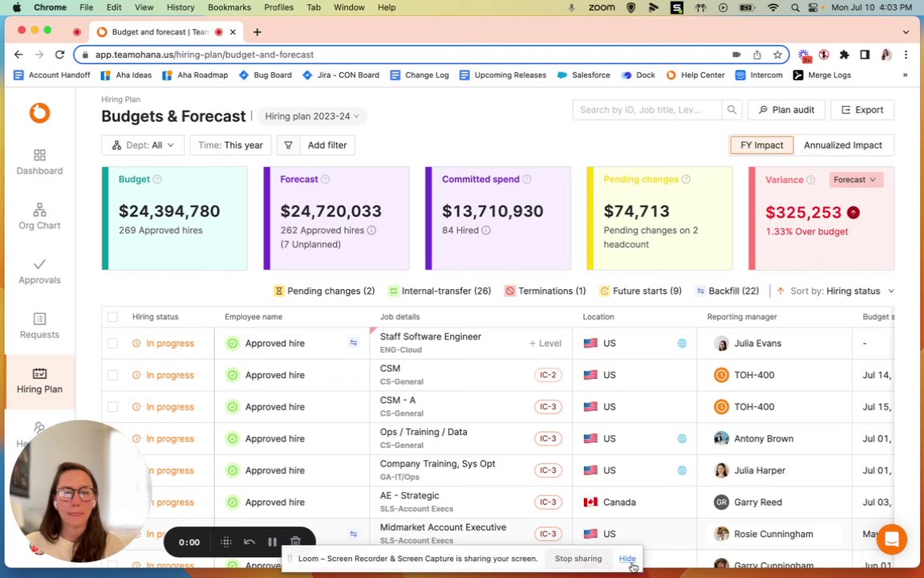This screenshot has height=578, width=924.
Task: Add Level to Staff Software Engineer
Action: click(x=545, y=344)
